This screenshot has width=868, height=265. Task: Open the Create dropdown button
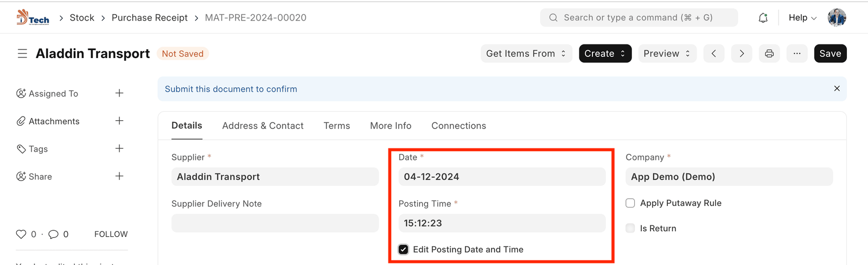pos(605,54)
